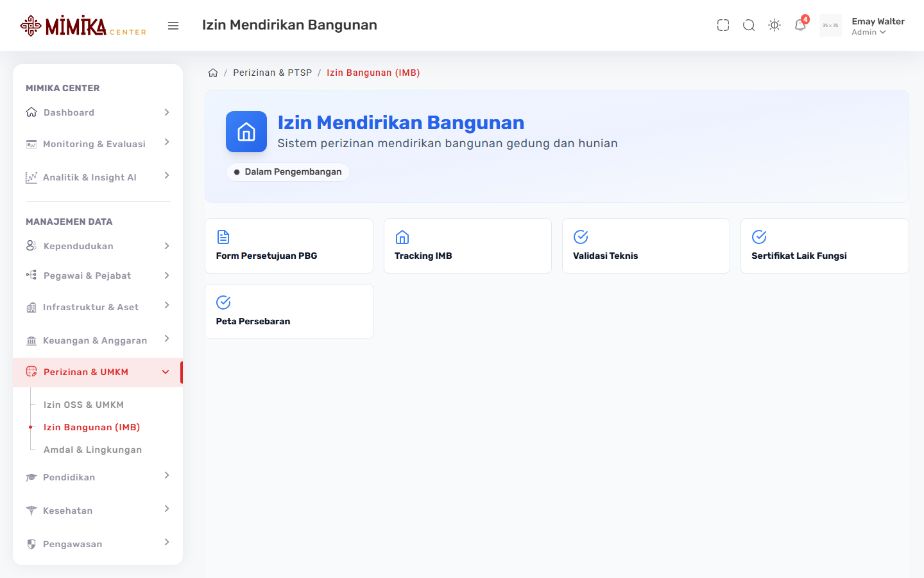
Task: Select Amdal & Lingkungan submenu
Action: pyautogui.click(x=92, y=450)
